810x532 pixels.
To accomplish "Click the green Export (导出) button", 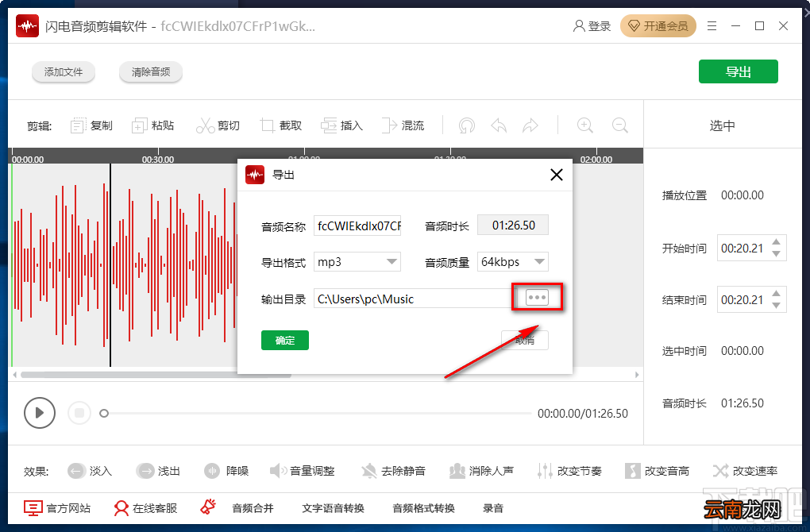I will point(739,71).
